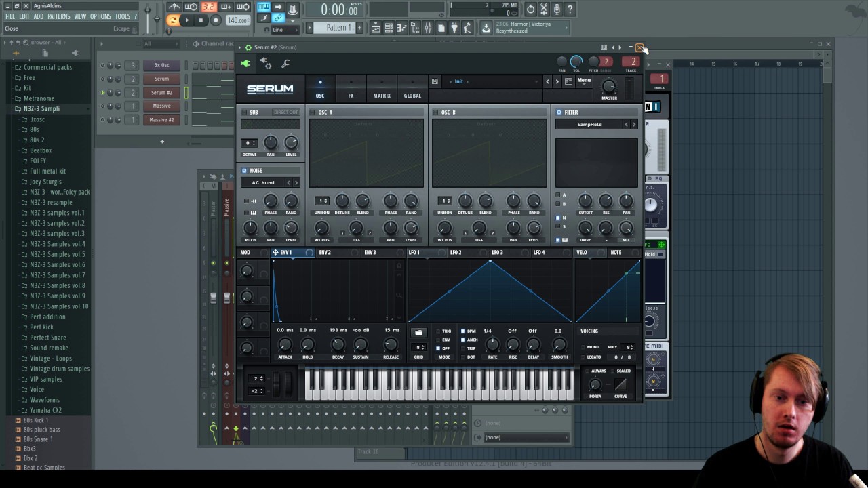Select next preset with right arrow

557,81
